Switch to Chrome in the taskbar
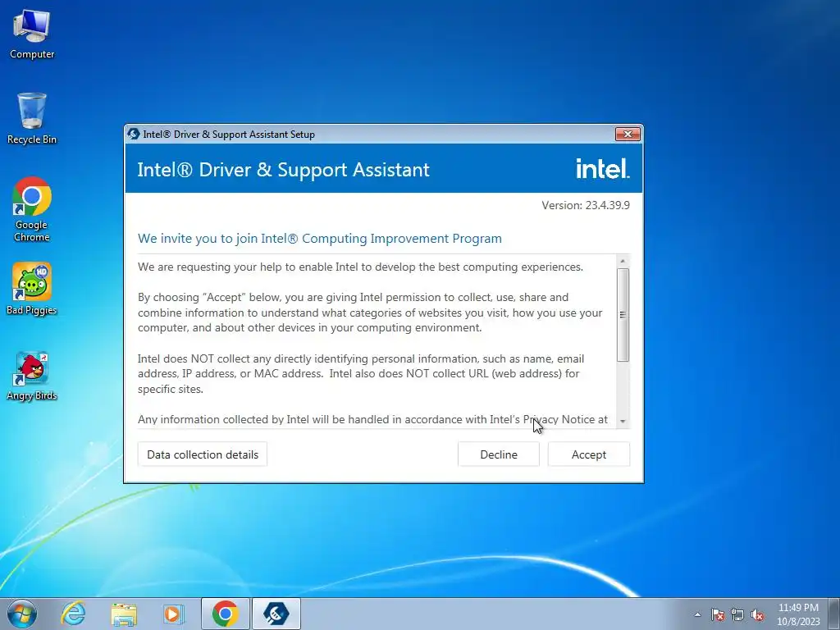The image size is (840, 630). point(226,614)
